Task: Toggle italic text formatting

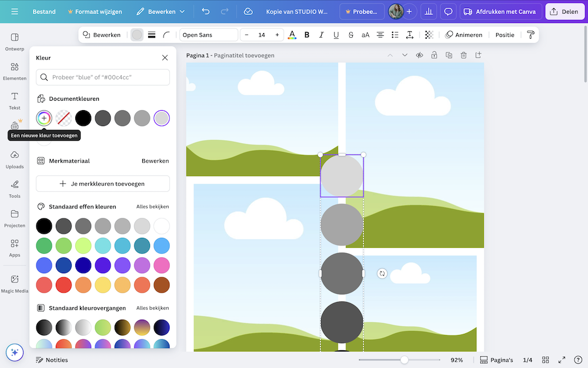Action: (322, 35)
